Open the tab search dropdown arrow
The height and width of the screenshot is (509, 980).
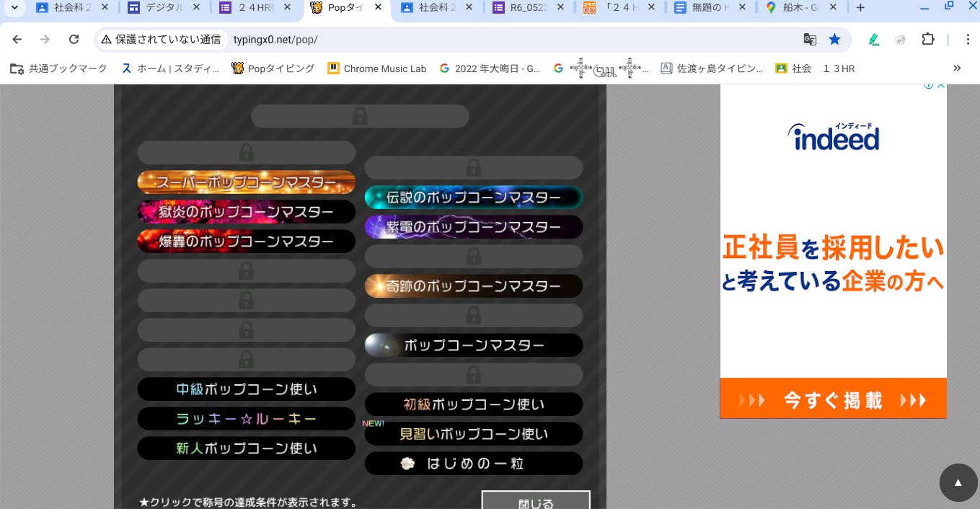coord(14,8)
